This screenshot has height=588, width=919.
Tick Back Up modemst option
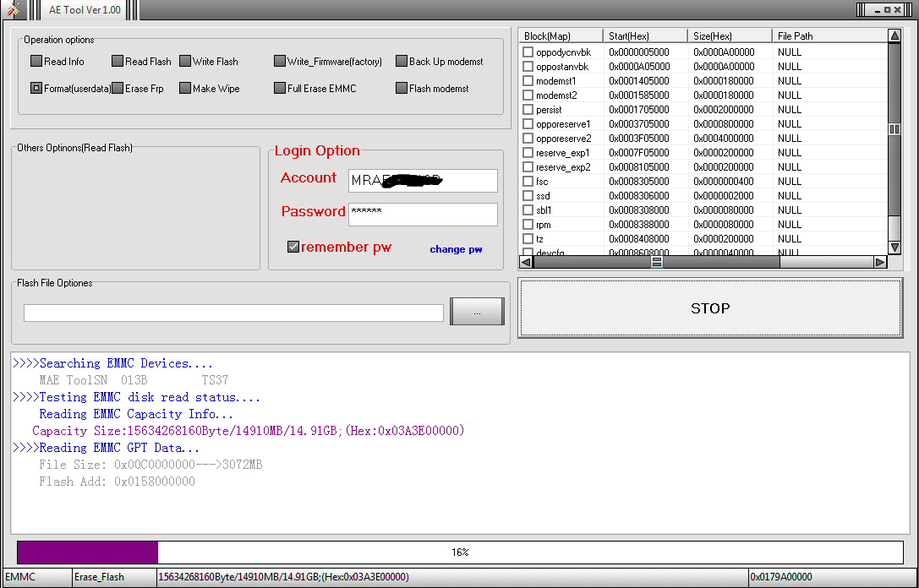[402, 61]
